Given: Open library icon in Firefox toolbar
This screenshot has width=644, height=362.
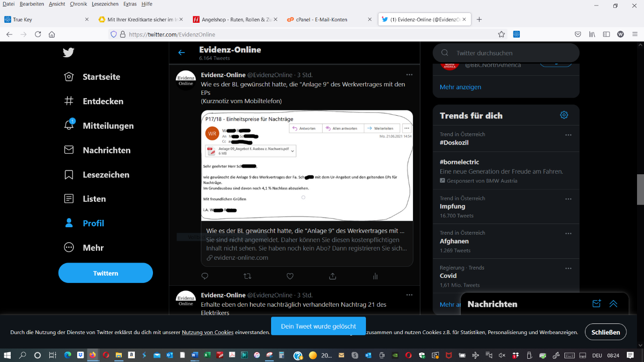Looking at the screenshot, I should point(592,34).
